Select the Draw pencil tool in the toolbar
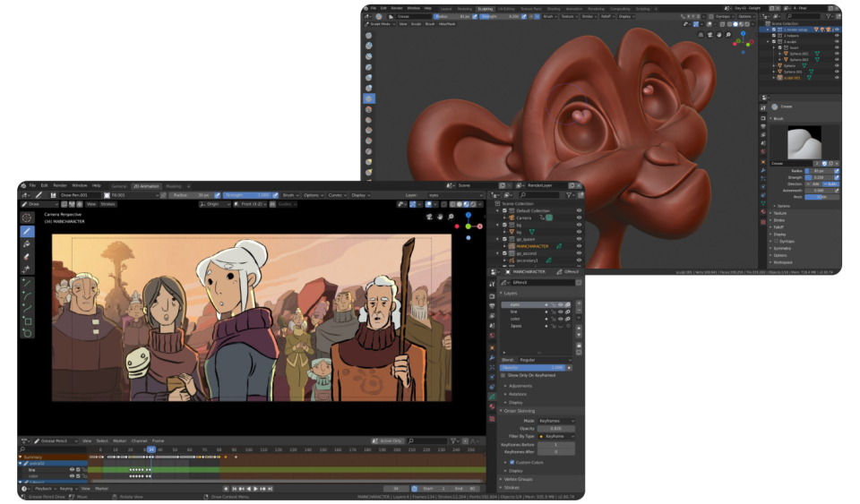This screenshot has height=504, width=860. click(x=27, y=231)
